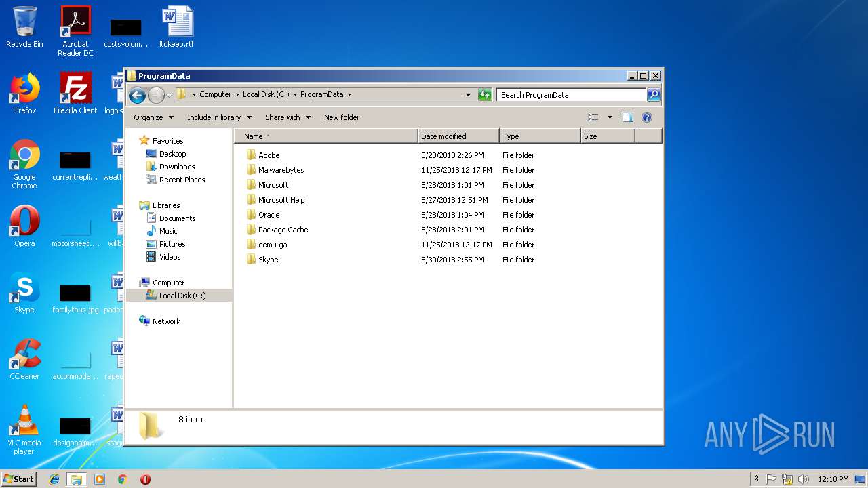This screenshot has width=868, height=488.
Task: Open address bar previous locations dropdown
Action: click(468, 95)
